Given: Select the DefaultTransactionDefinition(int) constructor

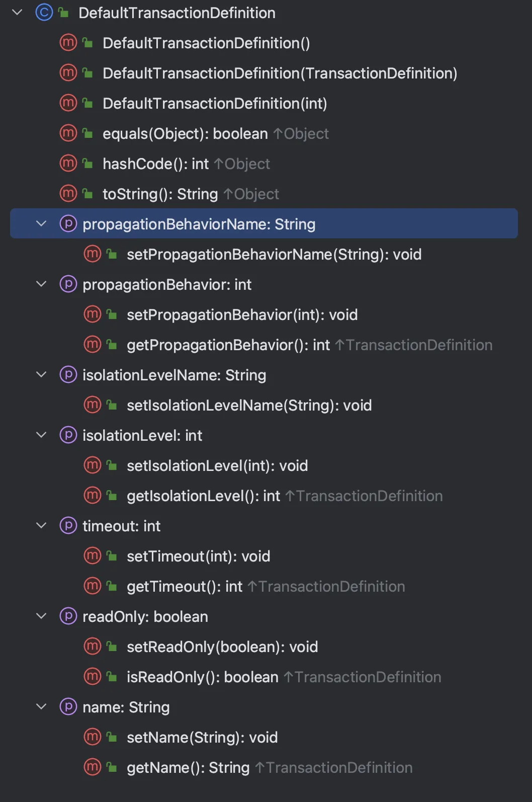Looking at the screenshot, I should (215, 104).
